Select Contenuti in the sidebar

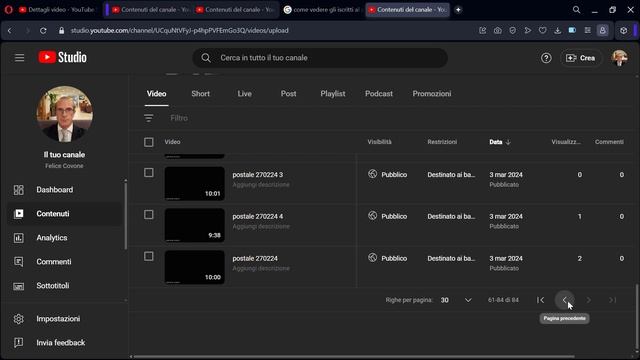coord(65,214)
